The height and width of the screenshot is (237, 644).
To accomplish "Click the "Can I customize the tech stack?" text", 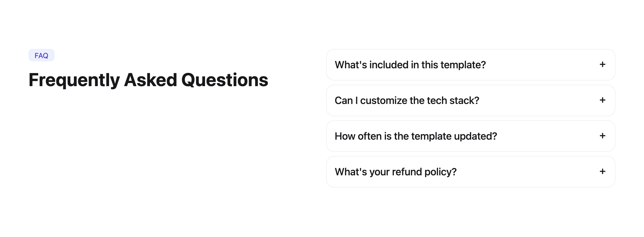I will tap(407, 101).
